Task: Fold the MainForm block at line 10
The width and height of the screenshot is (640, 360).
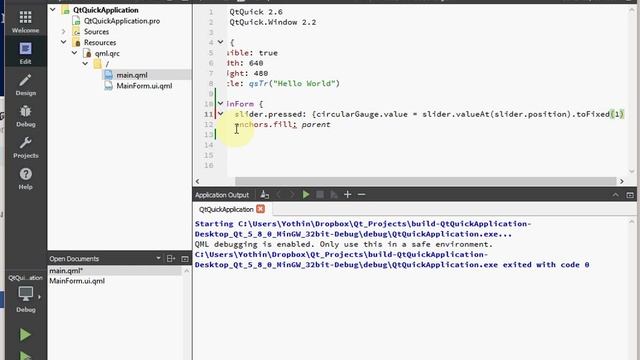Action: coord(220,104)
